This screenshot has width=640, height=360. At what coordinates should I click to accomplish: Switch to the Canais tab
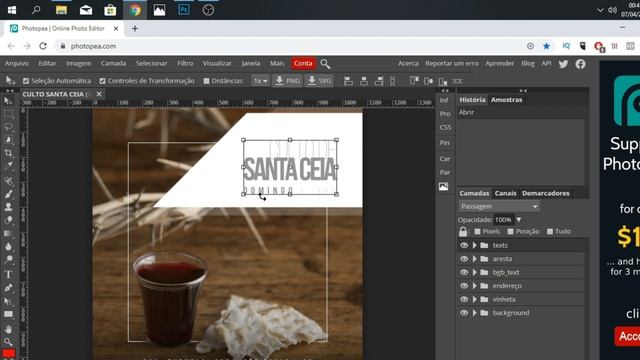pos(505,193)
